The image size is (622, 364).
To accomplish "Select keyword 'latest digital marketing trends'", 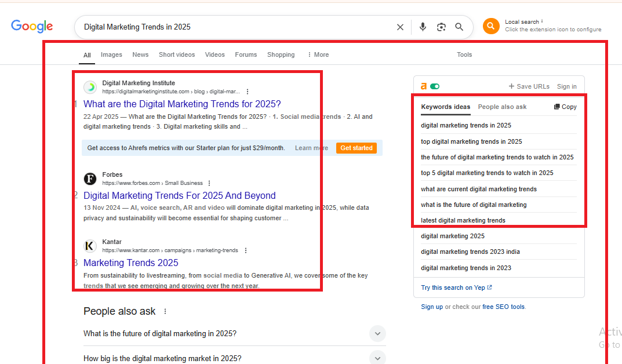I will click(463, 220).
